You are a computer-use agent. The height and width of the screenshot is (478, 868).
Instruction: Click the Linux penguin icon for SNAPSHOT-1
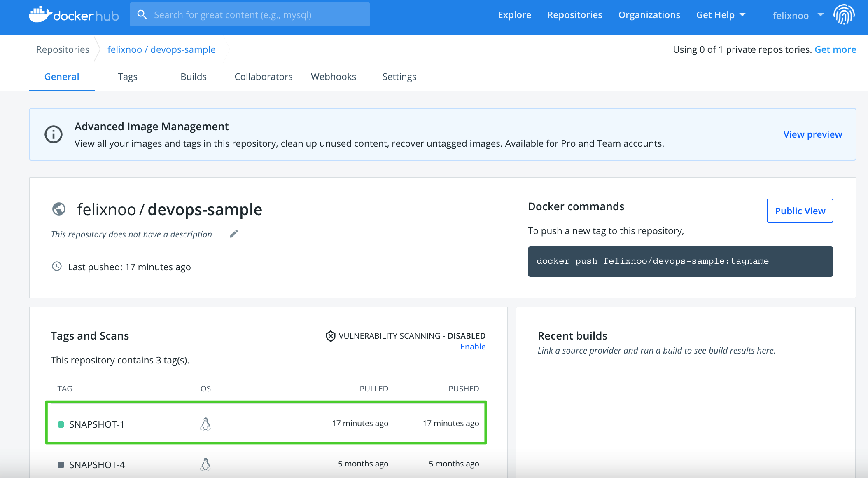[x=205, y=424]
